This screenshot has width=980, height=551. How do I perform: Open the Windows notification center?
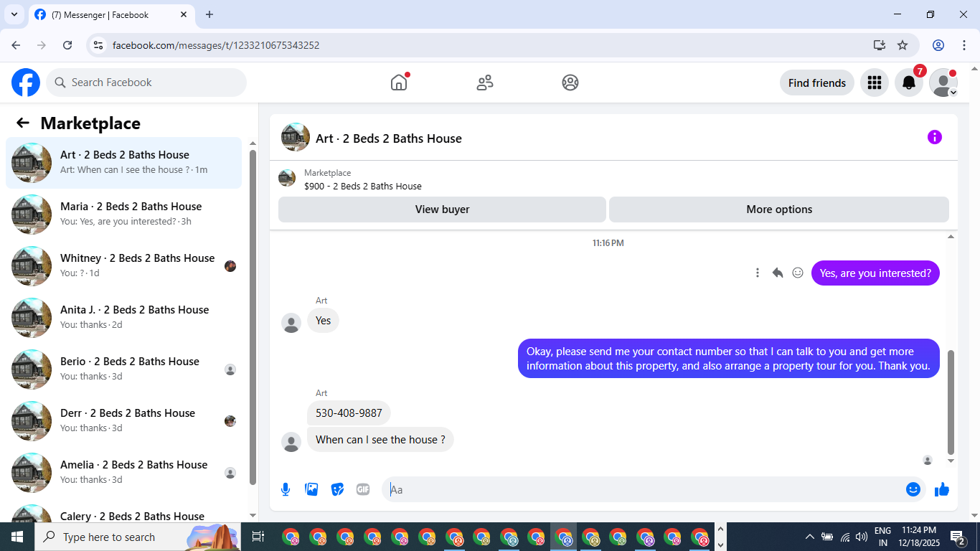tap(957, 537)
